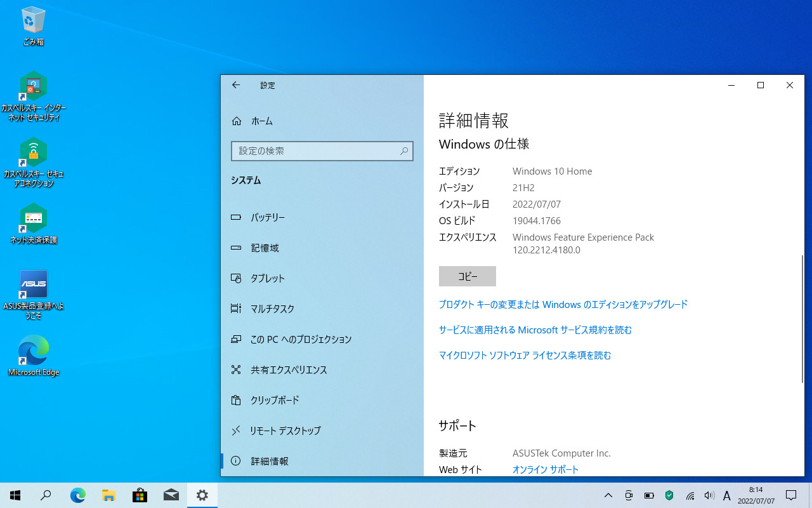
Task: Click the version value 21H2
Action: pyautogui.click(x=523, y=187)
